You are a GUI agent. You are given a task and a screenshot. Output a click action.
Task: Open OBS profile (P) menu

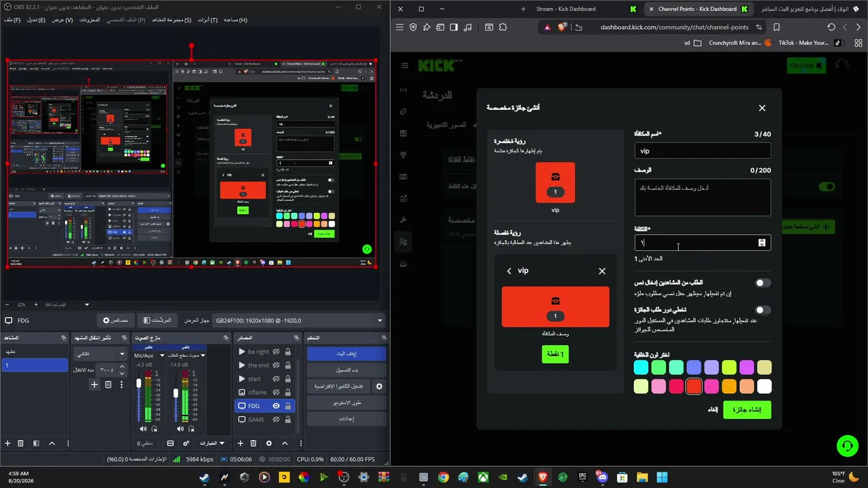click(x=125, y=20)
